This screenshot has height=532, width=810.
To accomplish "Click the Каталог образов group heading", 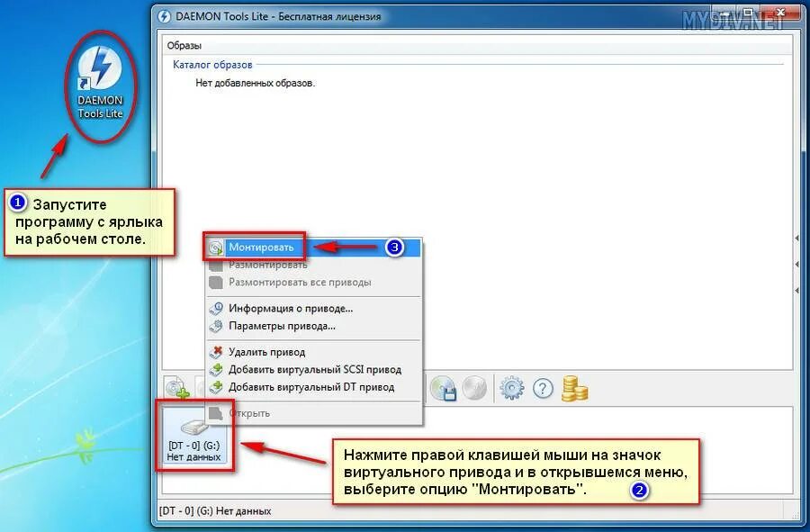I will click(212, 65).
